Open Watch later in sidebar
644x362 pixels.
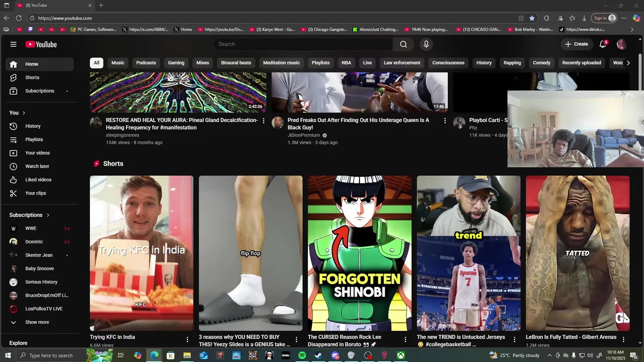pos(39,166)
